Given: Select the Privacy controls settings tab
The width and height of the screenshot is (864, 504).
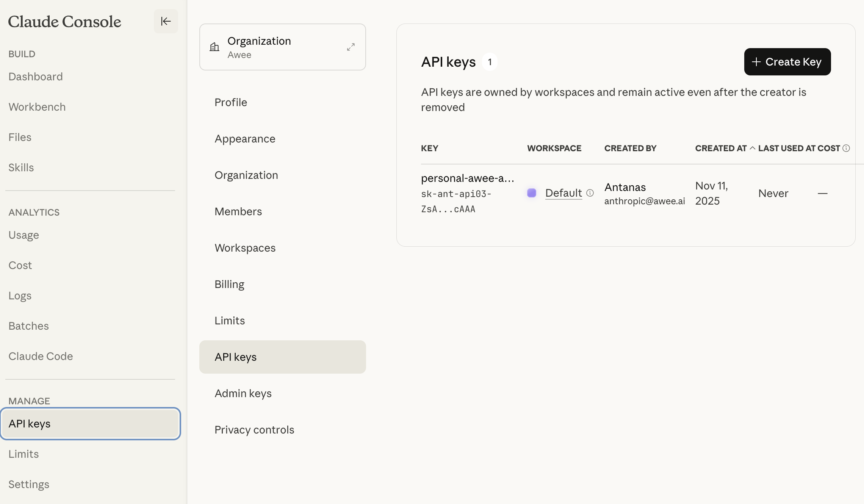Looking at the screenshot, I should (x=254, y=430).
